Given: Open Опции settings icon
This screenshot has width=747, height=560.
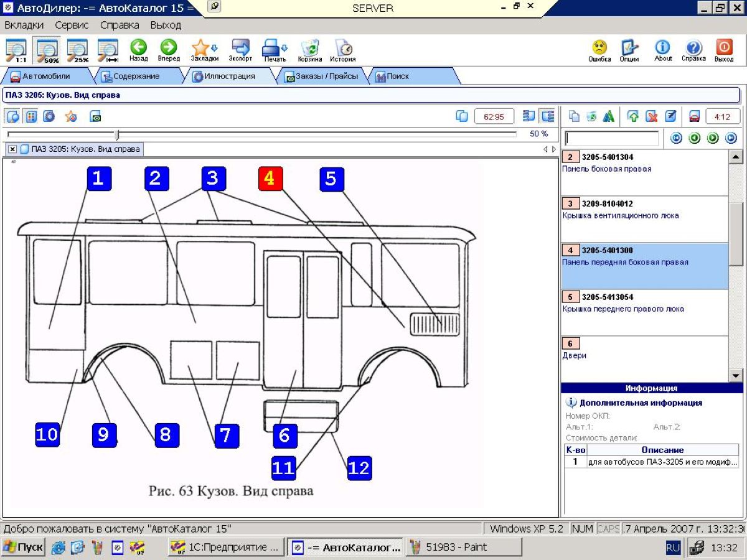Looking at the screenshot, I should click(629, 48).
